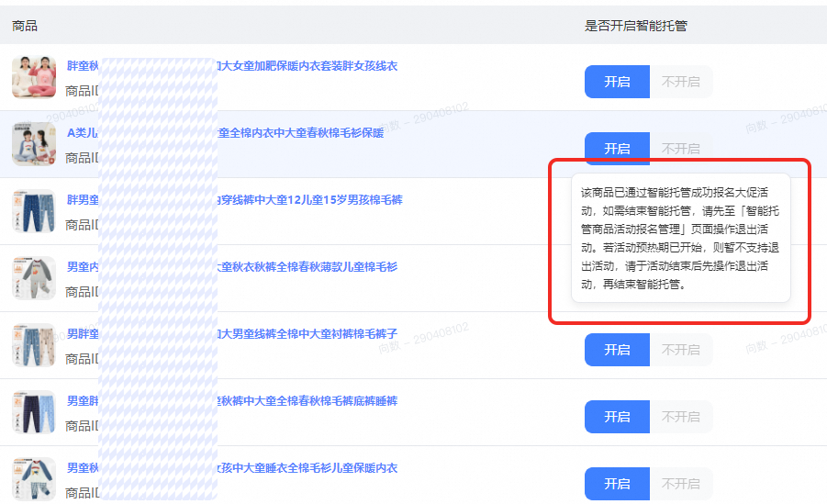Open product link 童秋衣秋裤全棉春秋薄款儿童棉毛衫
The height and width of the screenshot is (504, 827).
(x=307, y=267)
